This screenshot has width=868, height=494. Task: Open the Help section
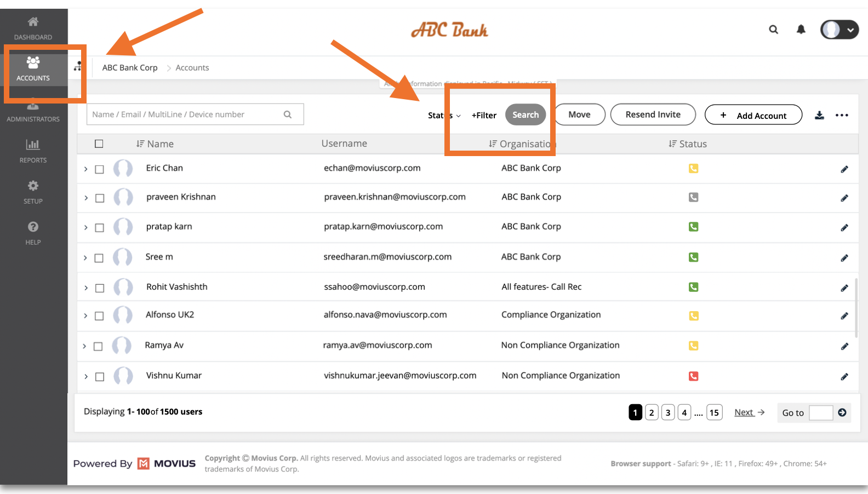(x=33, y=233)
